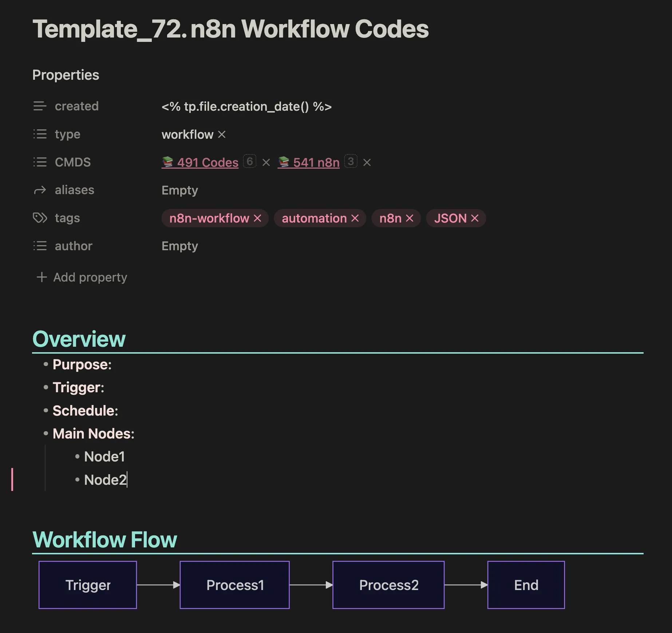This screenshot has width=672, height=633.
Task: Click the empty aliases field
Action: tap(180, 190)
